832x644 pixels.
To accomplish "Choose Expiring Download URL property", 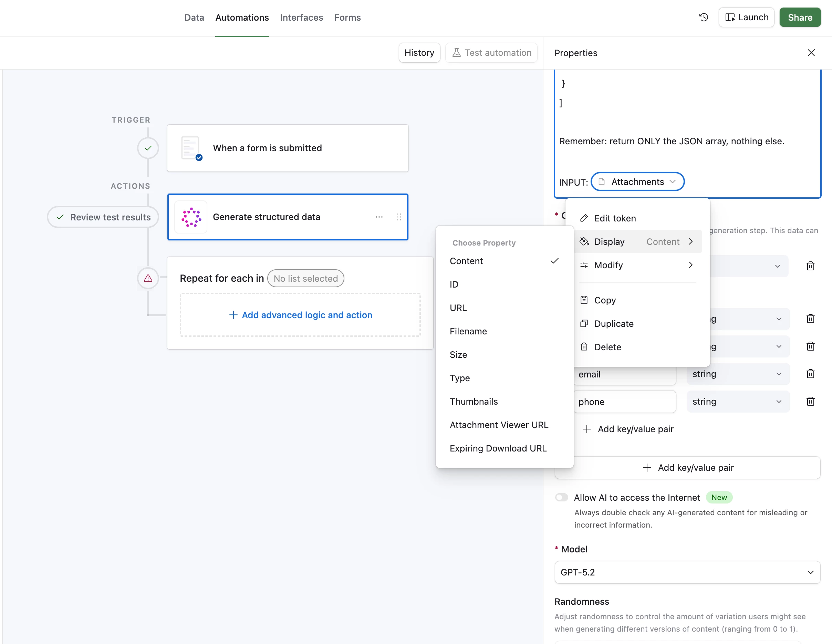I will [498, 448].
